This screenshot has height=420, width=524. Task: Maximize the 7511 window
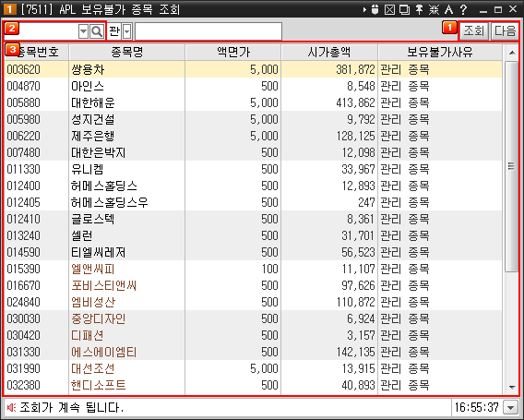tap(498, 10)
